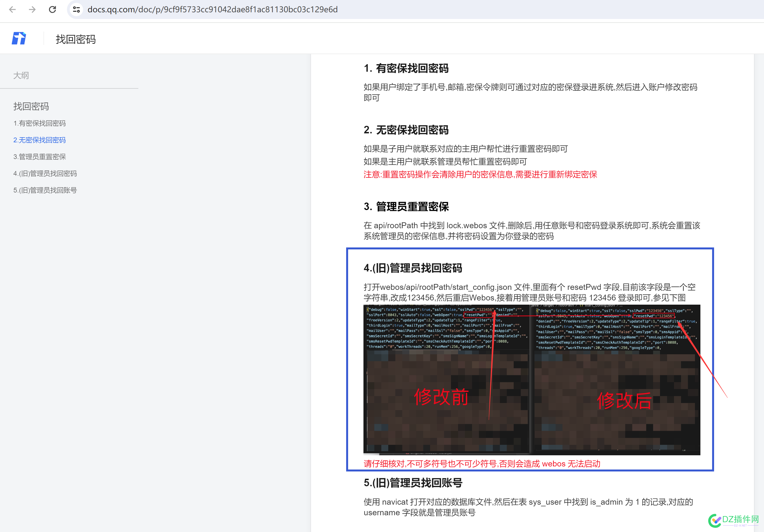This screenshot has width=764, height=532.
Task: Click heading 5.(旧)管理员找回账号 in document
Action: [x=413, y=483]
